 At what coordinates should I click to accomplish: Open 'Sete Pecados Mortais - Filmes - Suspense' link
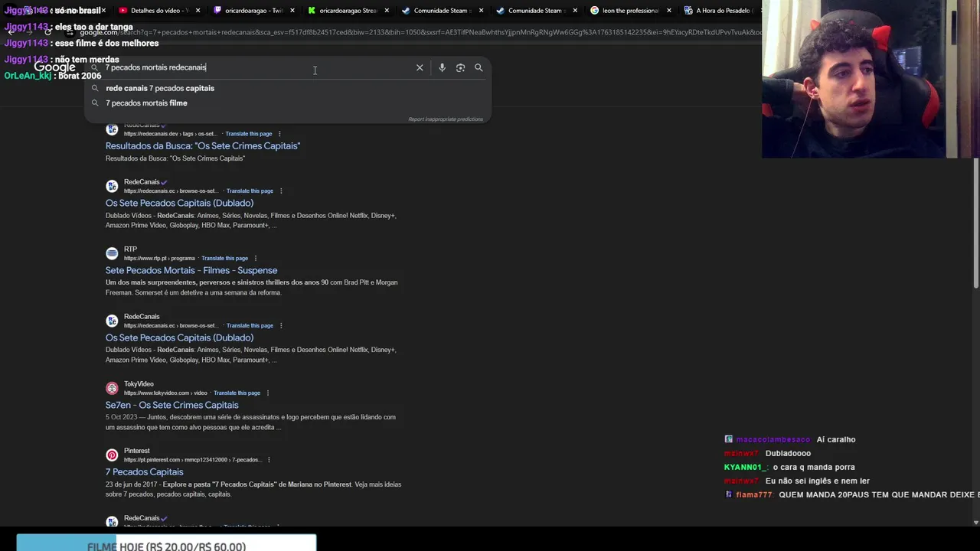pyautogui.click(x=191, y=270)
